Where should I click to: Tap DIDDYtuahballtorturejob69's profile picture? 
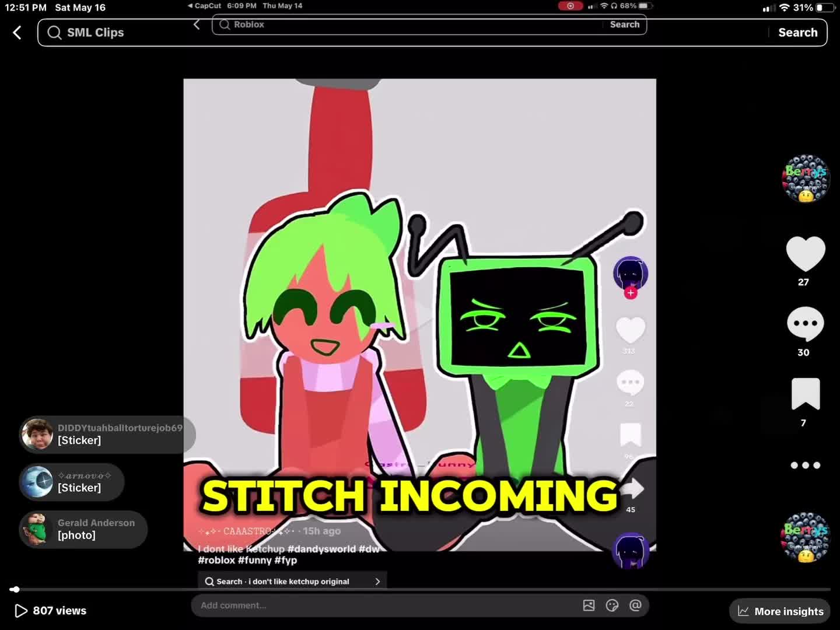37,435
